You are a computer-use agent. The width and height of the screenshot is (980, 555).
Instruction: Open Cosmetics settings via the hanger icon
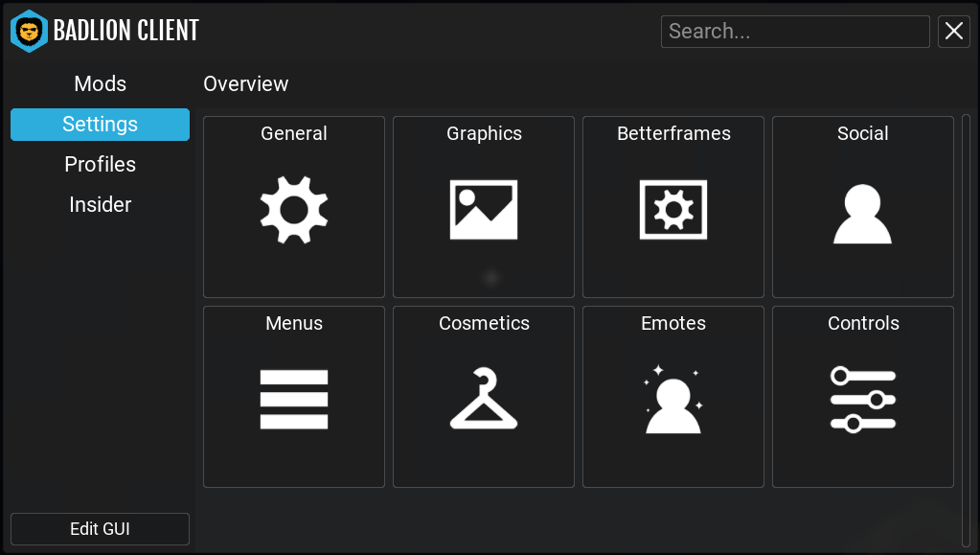pos(484,398)
